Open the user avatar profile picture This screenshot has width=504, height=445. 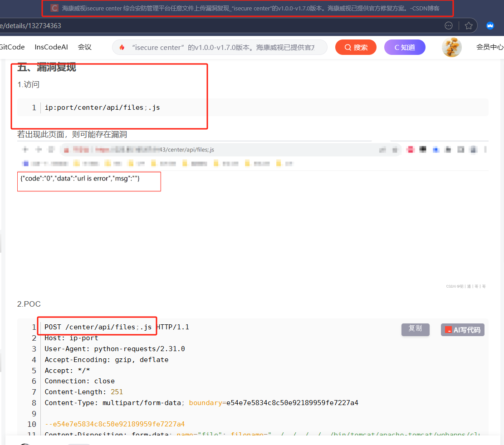pos(452,47)
